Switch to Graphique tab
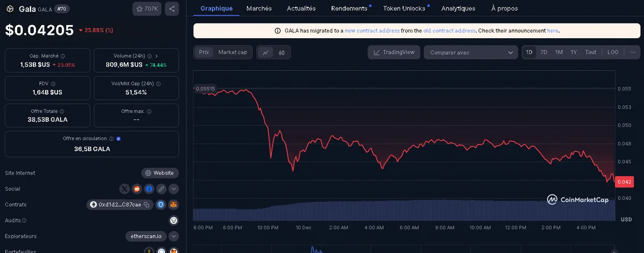The height and width of the screenshot is (253, 644). (x=216, y=9)
